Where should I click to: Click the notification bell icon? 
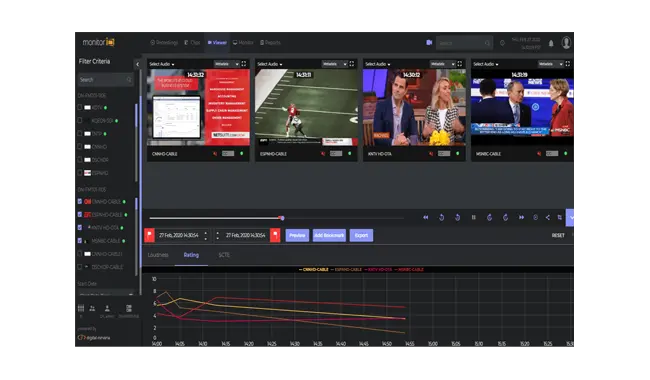(x=551, y=43)
